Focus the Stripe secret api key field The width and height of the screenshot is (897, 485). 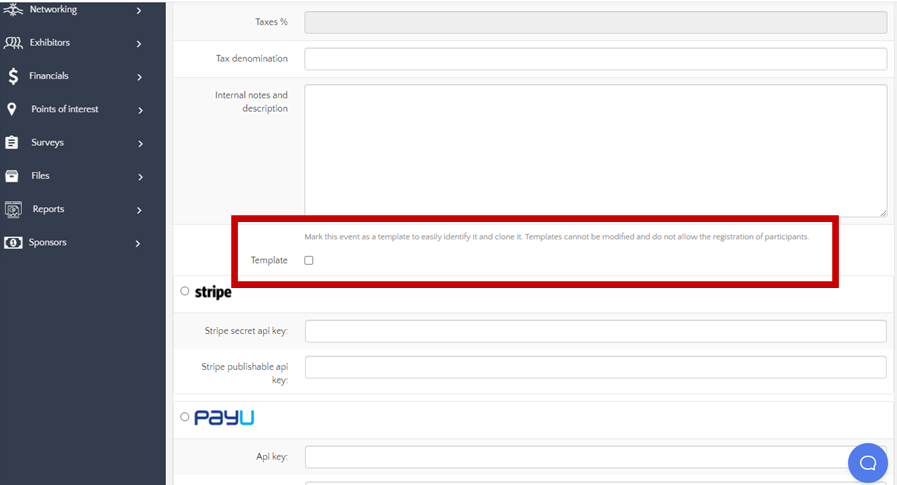595,331
